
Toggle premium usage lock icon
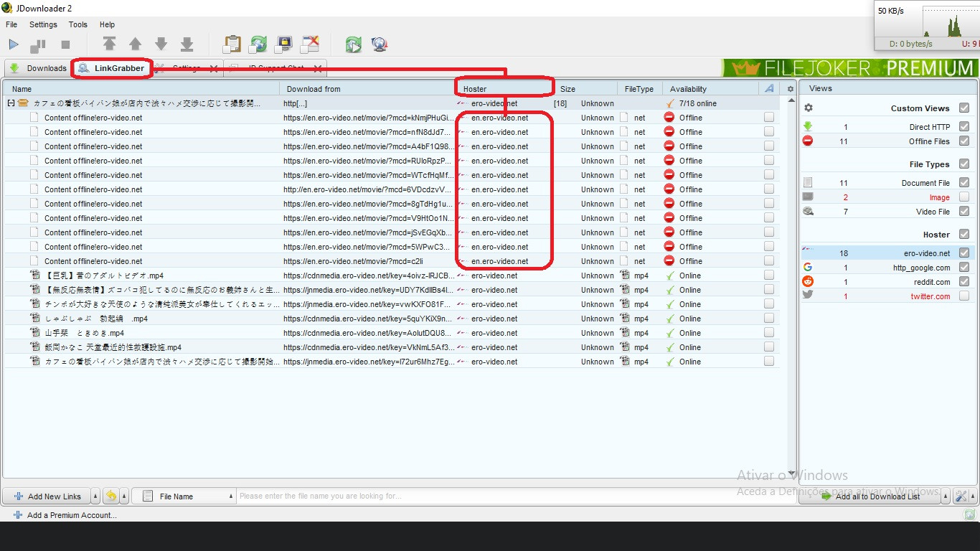pyautogui.click(x=284, y=44)
